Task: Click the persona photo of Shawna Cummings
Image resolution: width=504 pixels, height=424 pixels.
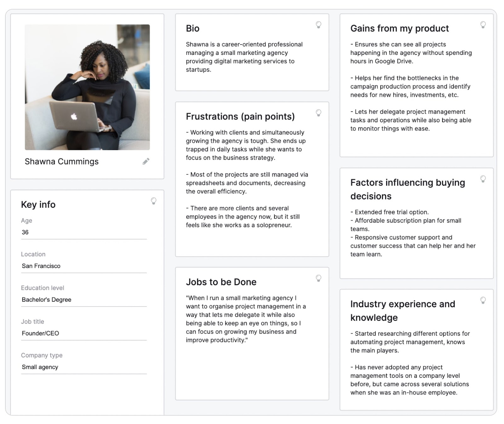Action: point(88,87)
